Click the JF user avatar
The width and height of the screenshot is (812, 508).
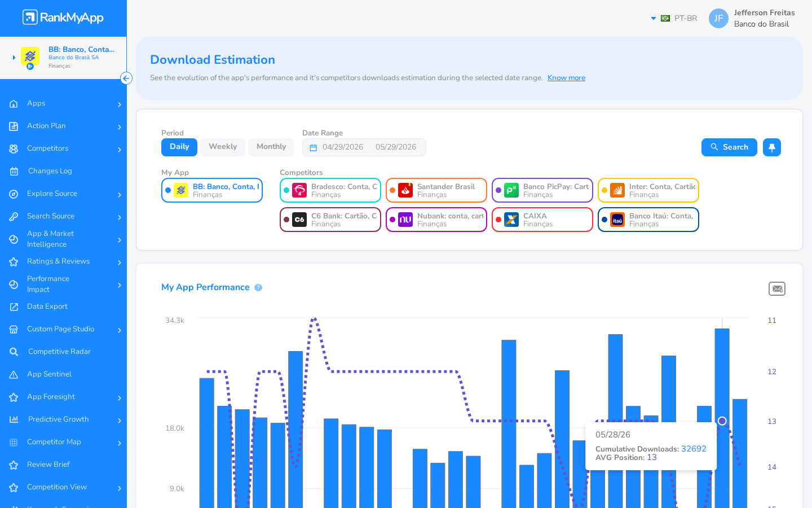point(718,18)
